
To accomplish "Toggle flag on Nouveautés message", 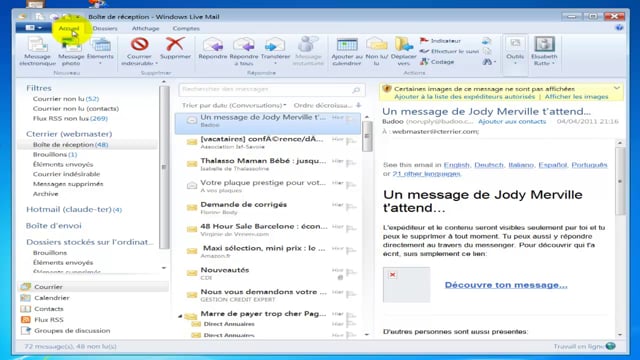I will (350, 272).
